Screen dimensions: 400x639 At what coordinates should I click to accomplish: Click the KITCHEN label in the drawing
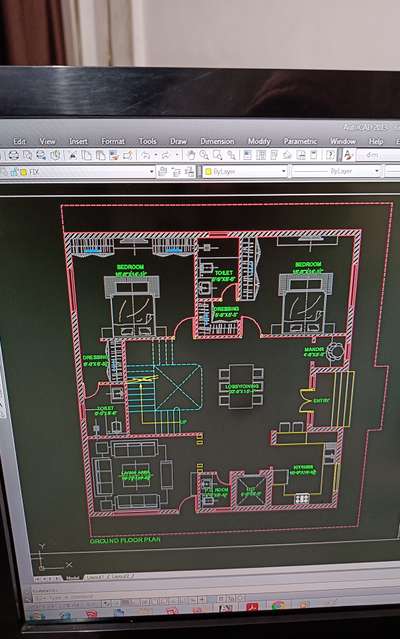[x=303, y=470]
